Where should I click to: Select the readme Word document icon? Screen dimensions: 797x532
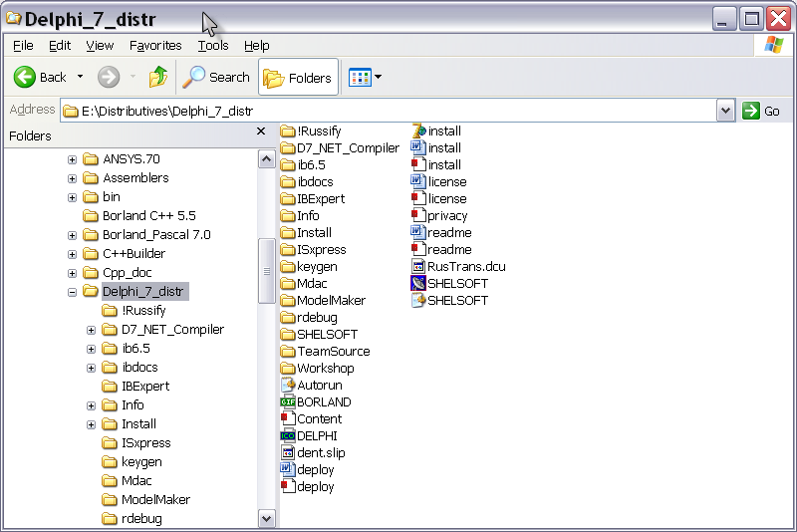tap(418, 232)
